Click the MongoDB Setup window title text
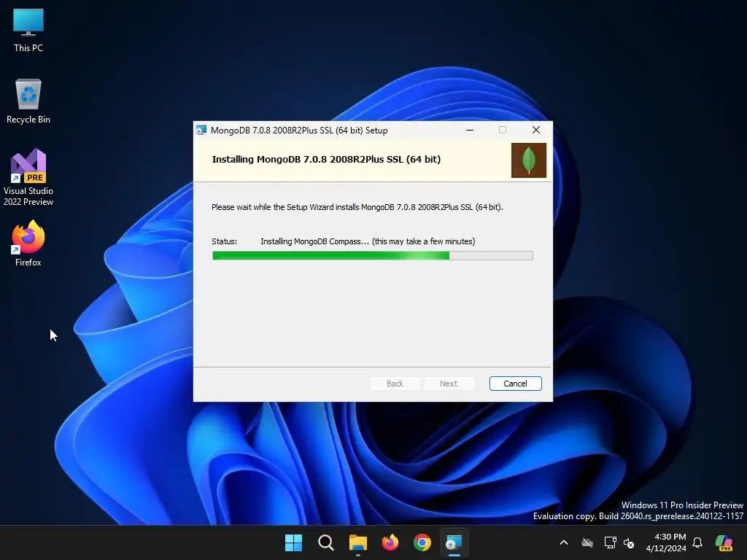This screenshot has height=560, width=747. pyautogui.click(x=299, y=131)
